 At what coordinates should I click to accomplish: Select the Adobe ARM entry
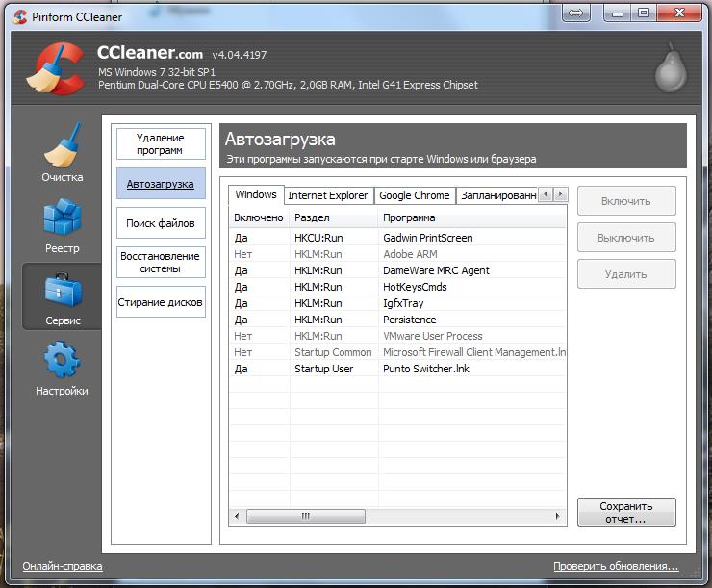[397, 254]
